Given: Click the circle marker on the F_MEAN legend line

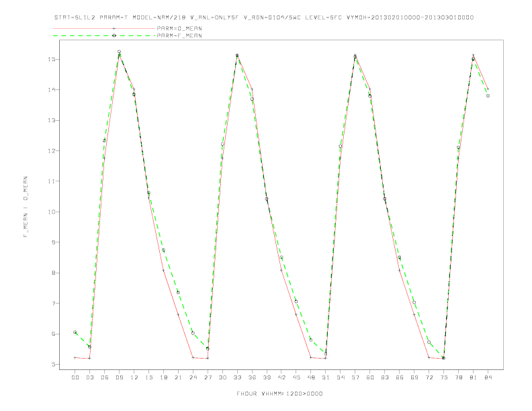Looking at the screenshot, I should click(114, 36).
